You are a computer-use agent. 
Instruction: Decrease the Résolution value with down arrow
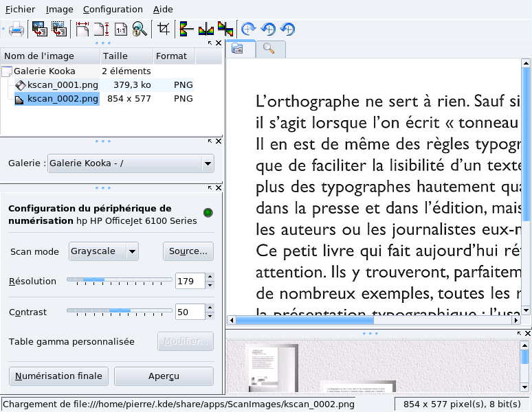coord(210,285)
